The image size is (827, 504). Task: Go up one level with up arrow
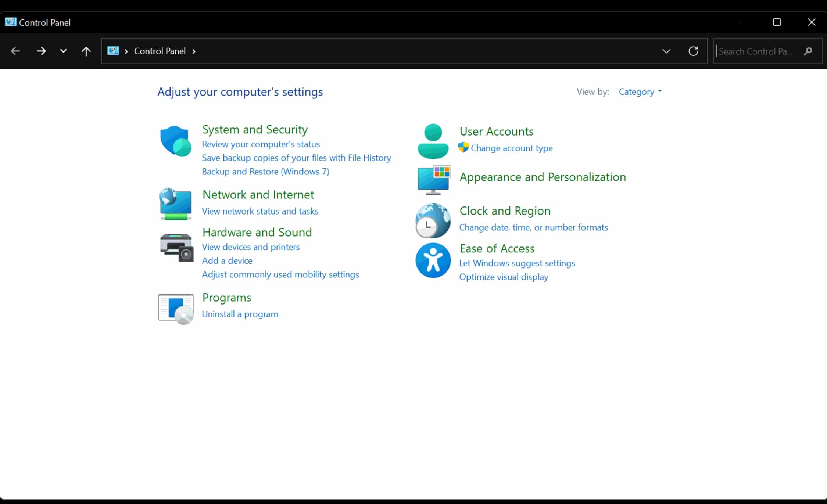(86, 51)
